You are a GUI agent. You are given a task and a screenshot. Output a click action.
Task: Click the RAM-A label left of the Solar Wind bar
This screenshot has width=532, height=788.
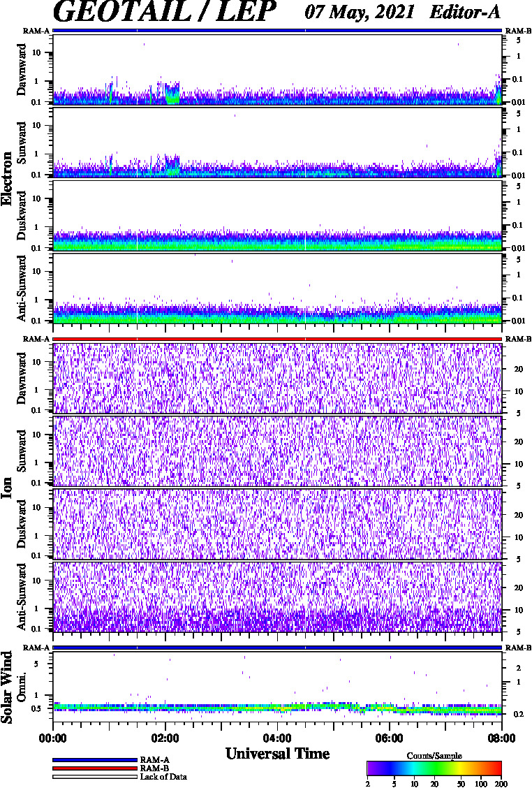[x=36, y=648]
